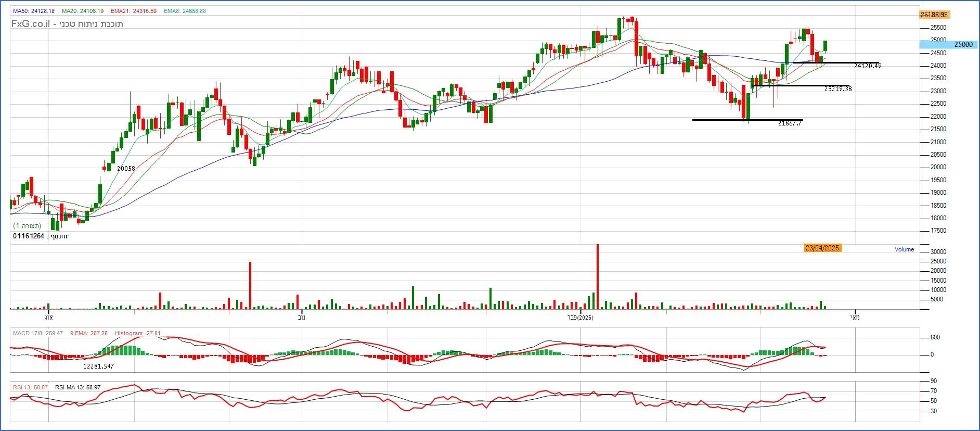Click the RSI-MA 13 legend label
Viewport: 980px width, 431px height.
pos(78,387)
